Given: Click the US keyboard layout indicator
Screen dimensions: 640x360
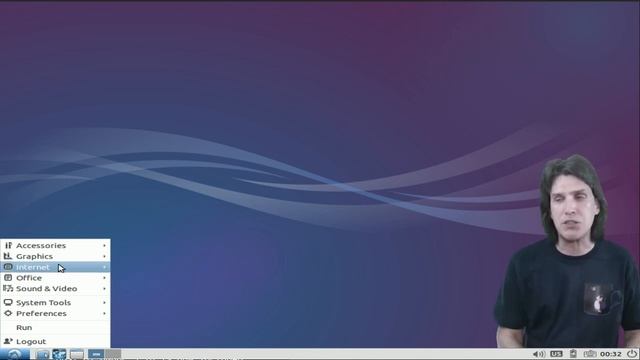Looking at the screenshot, I should click(556, 354).
